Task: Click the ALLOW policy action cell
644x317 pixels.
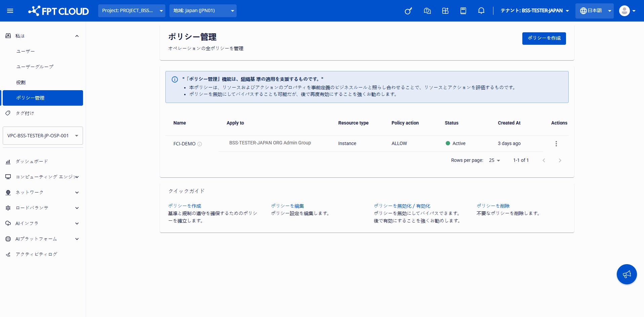Action: (399, 144)
